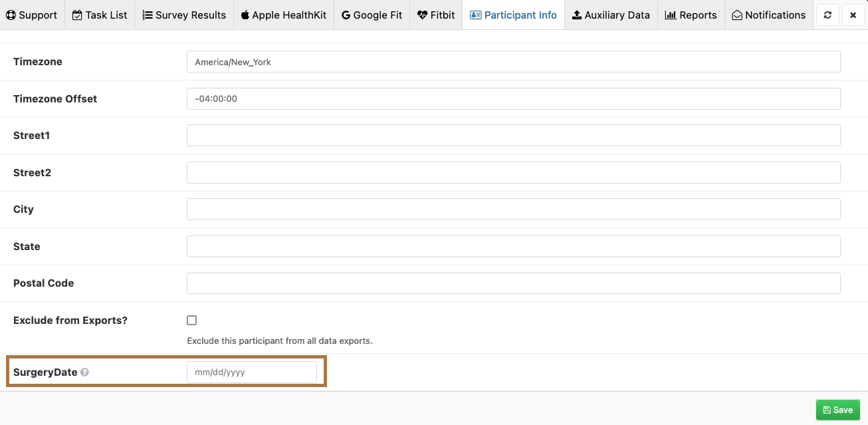Tick the Exclude from Exports checkbox
868x425 pixels.
(192, 320)
